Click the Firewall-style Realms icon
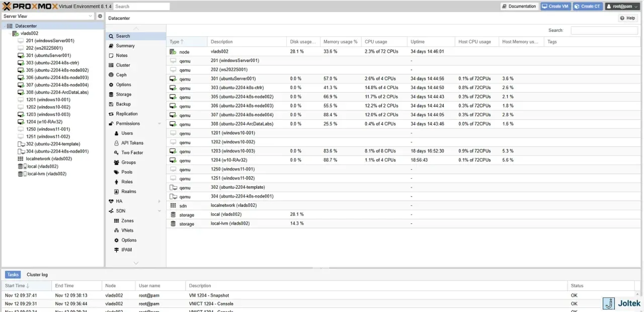644x312 pixels. click(x=117, y=192)
